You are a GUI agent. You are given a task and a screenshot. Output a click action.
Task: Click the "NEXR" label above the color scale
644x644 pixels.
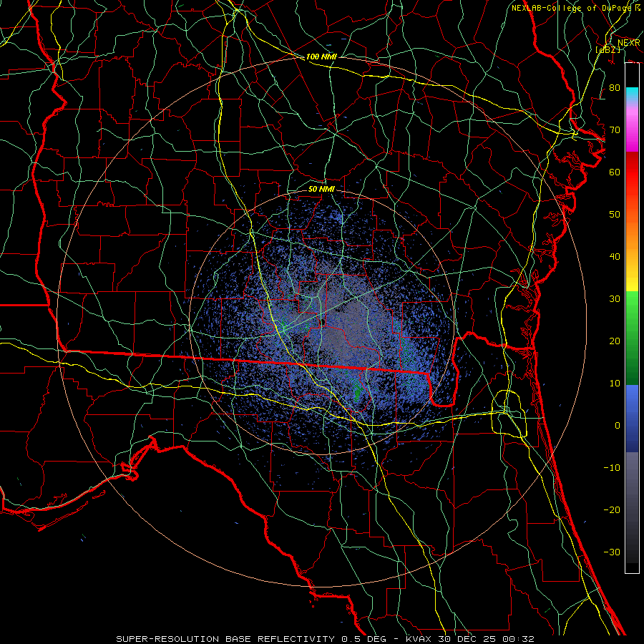coord(628,43)
